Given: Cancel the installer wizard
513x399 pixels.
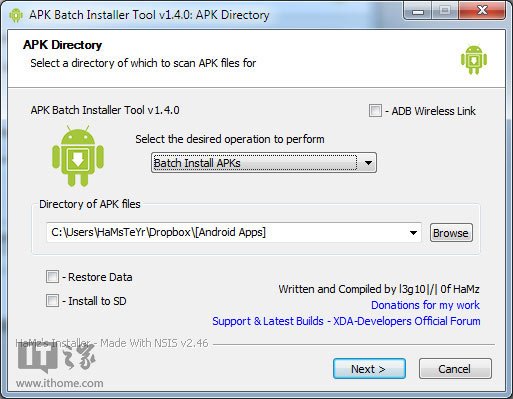Looking at the screenshot, I should click(x=455, y=369).
